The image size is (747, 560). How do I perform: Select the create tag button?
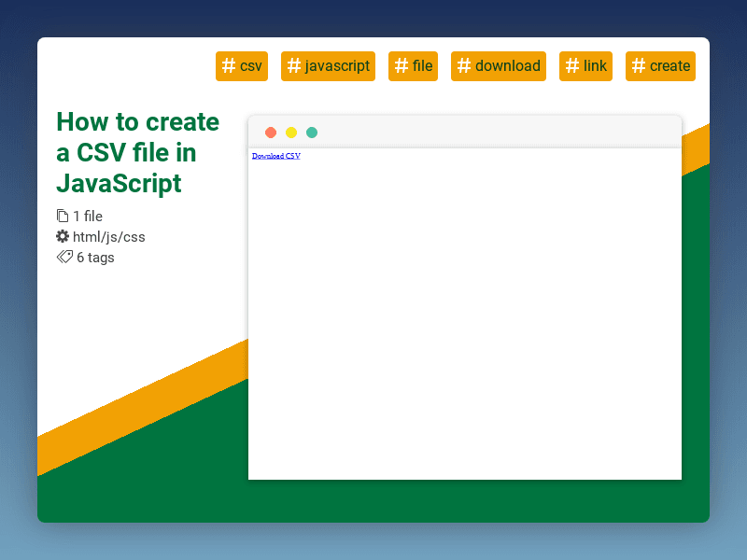660,66
